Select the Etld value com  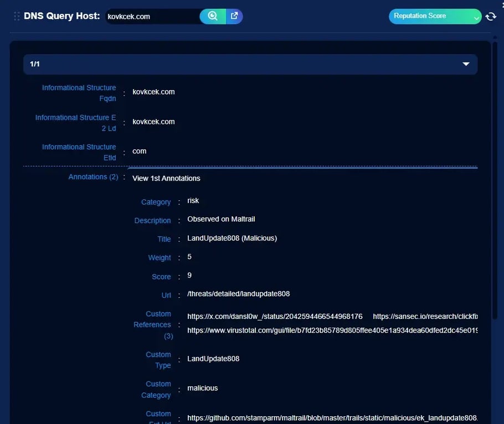139,151
